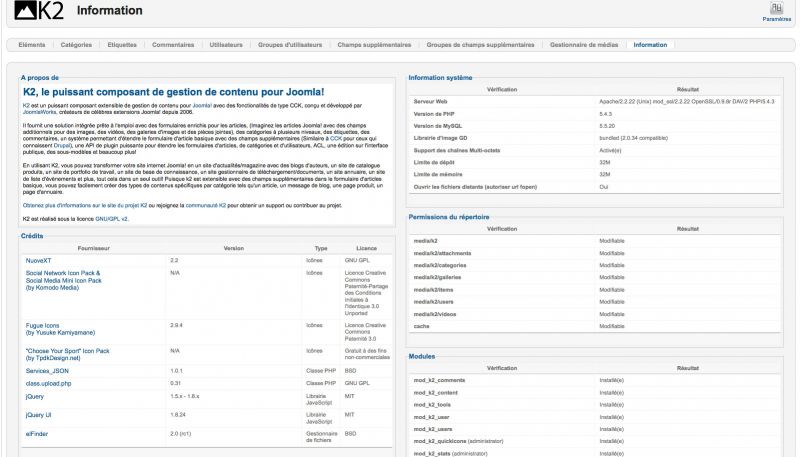Click the K2 logo in header

pyautogui.click(x=39, y=10)
